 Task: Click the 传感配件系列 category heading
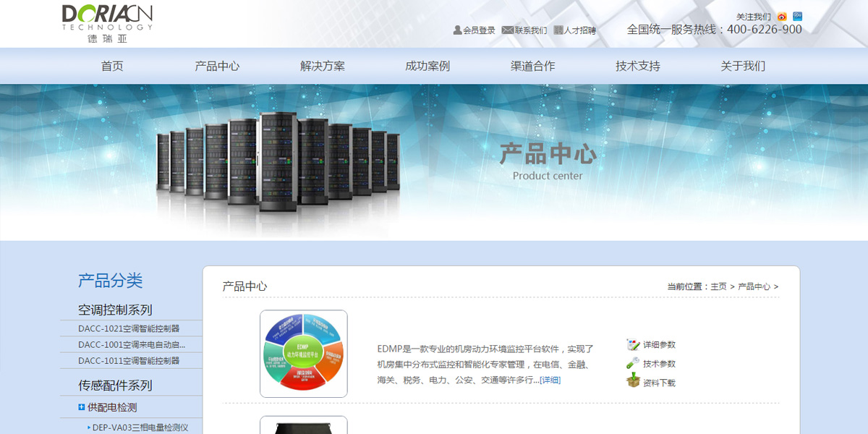click(x=115, y=386)
